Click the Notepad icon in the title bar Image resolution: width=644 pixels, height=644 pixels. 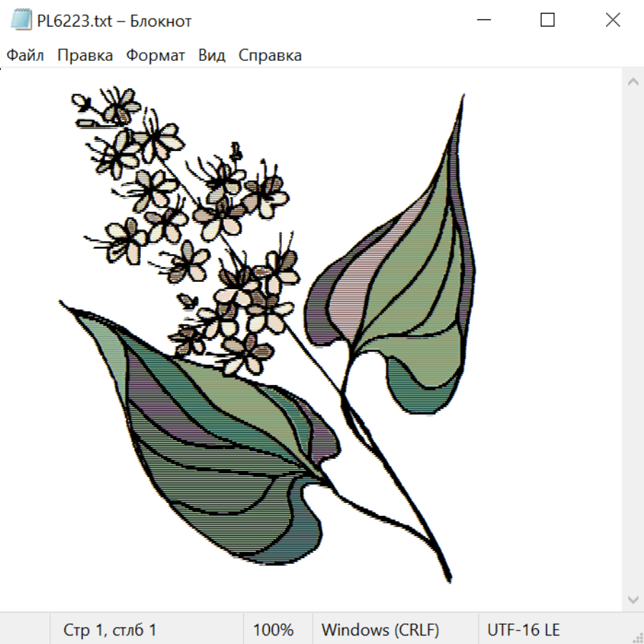(x=21, y=20)
